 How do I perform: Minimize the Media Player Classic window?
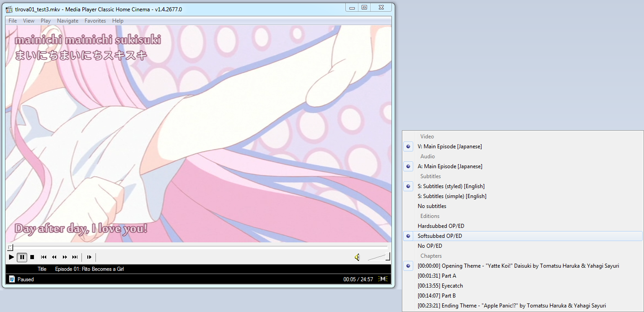click(x=352, y=8)
